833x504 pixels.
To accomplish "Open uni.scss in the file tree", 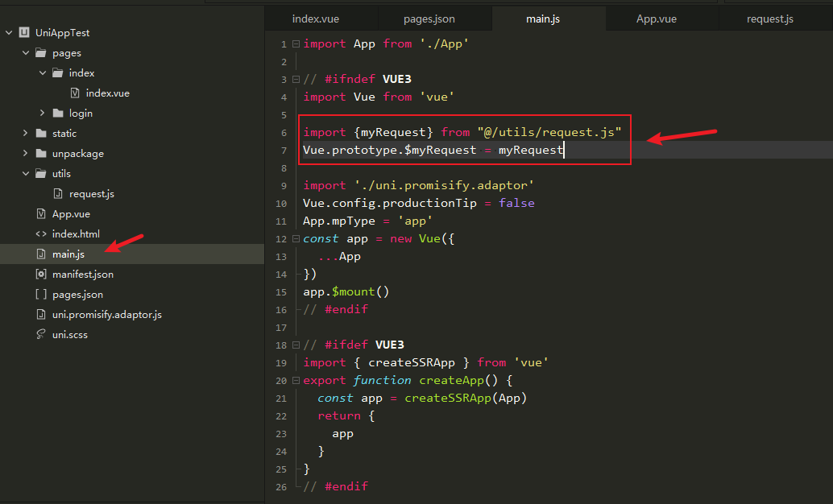I will (x=69, y=335).
